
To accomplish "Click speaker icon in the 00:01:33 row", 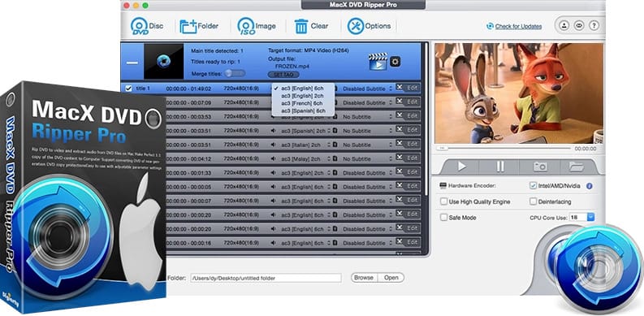I will [x=273, y=173].
